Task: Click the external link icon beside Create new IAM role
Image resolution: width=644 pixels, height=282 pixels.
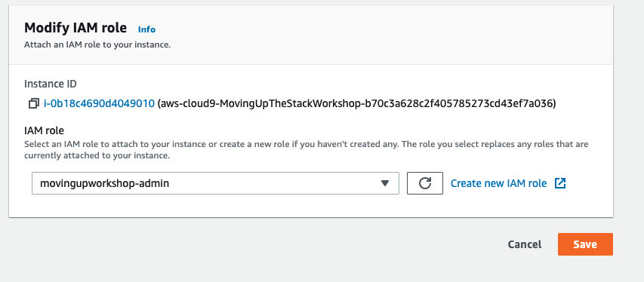Action: 560,183
